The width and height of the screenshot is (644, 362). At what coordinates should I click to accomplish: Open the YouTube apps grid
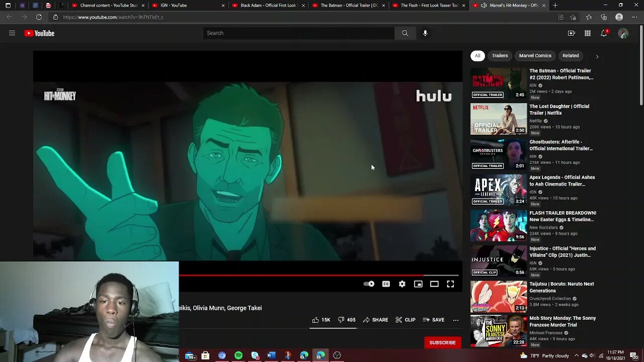click(588, 33)
